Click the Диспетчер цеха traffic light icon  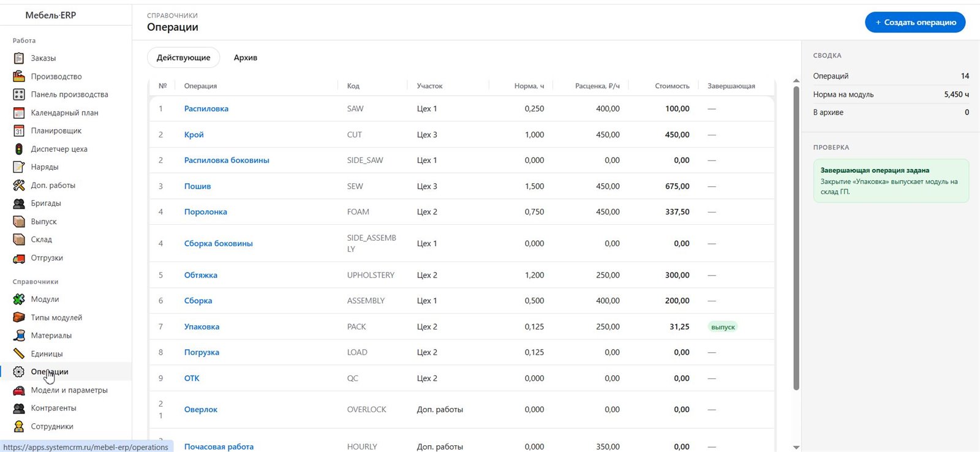[x=19, y=149]
